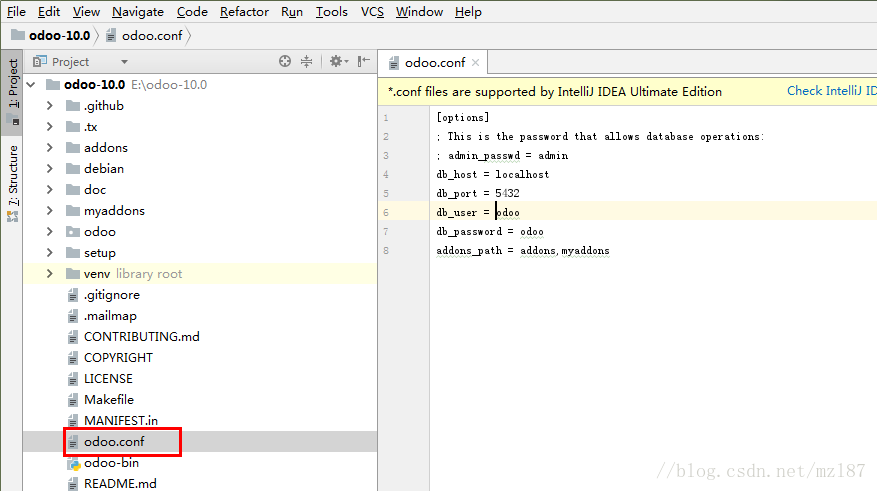Open the File menu

tap(16, 12)
